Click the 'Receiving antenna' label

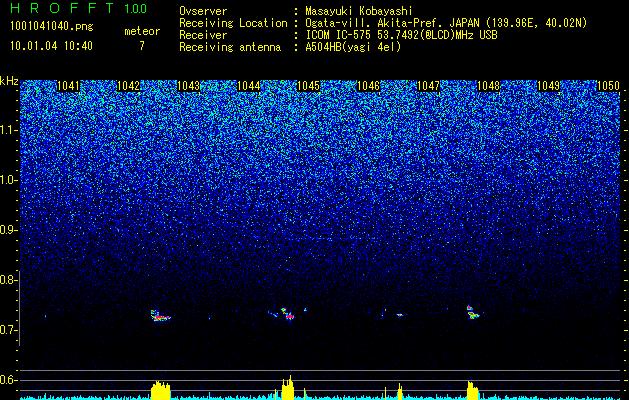230,47
